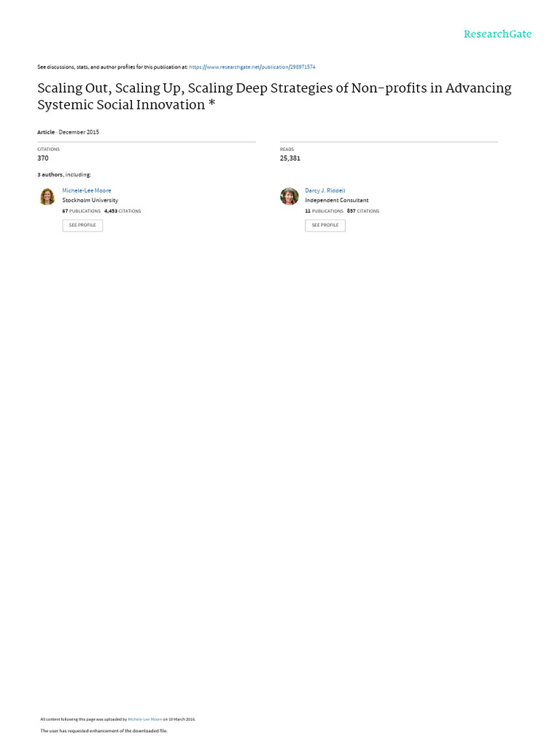Click the 25,381 reads count

click(x=290, y=158)
